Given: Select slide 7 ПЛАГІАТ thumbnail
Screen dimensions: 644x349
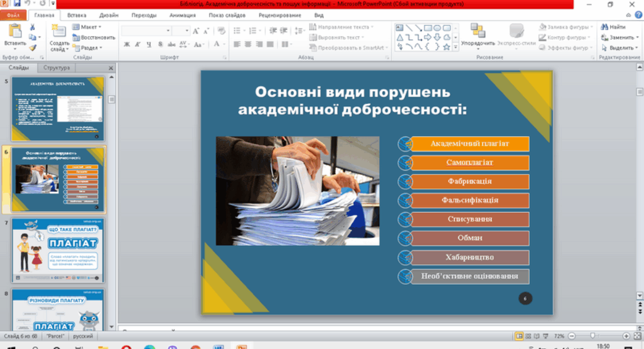Looking at the screenshot, I should point(58,250).
